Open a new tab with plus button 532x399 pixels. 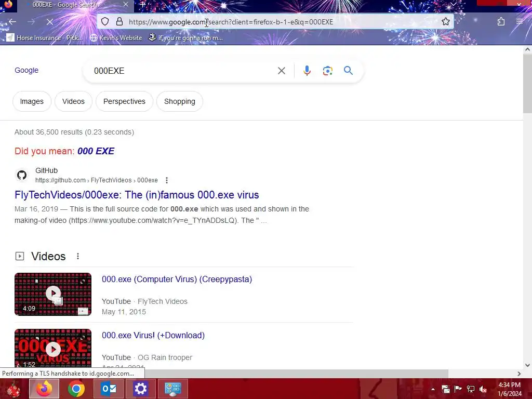[142, 5]
